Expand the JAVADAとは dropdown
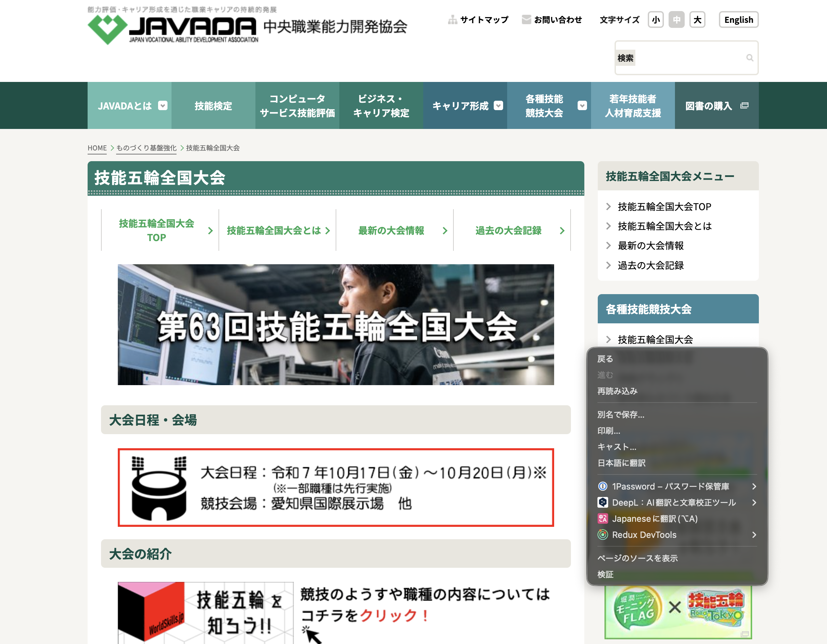Screen dimensions: 827x644 163,106
